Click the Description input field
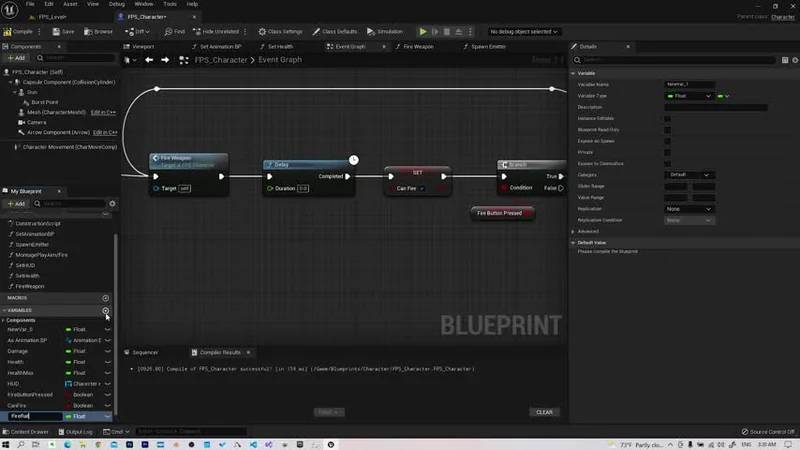Image resolution: width=800 pixels, height=450 pixels. [x=716, y=107]
